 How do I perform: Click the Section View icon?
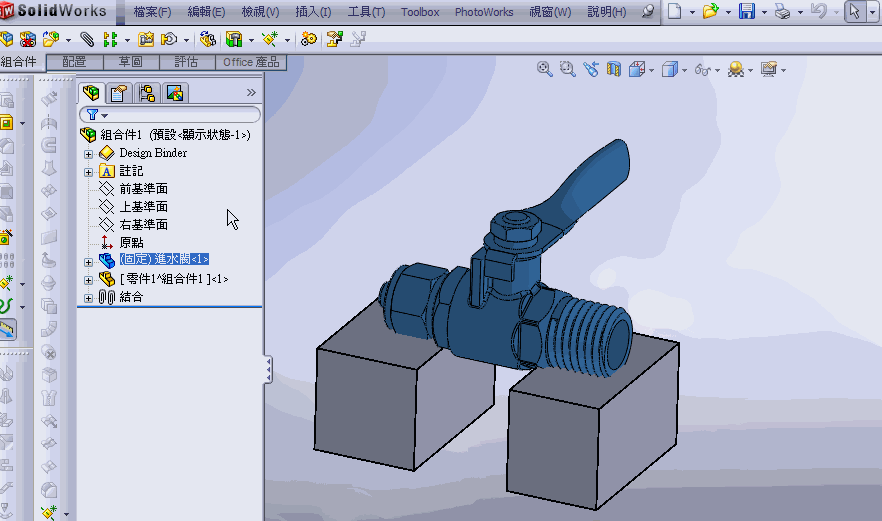pyautogui.click(x=614, y=69)
